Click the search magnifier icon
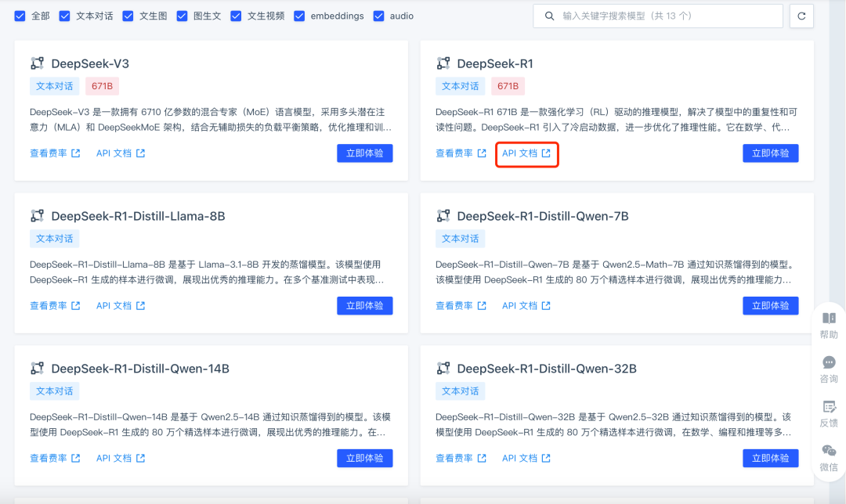The height and width of the screenshot is (504, 846). tap(549, 16)
